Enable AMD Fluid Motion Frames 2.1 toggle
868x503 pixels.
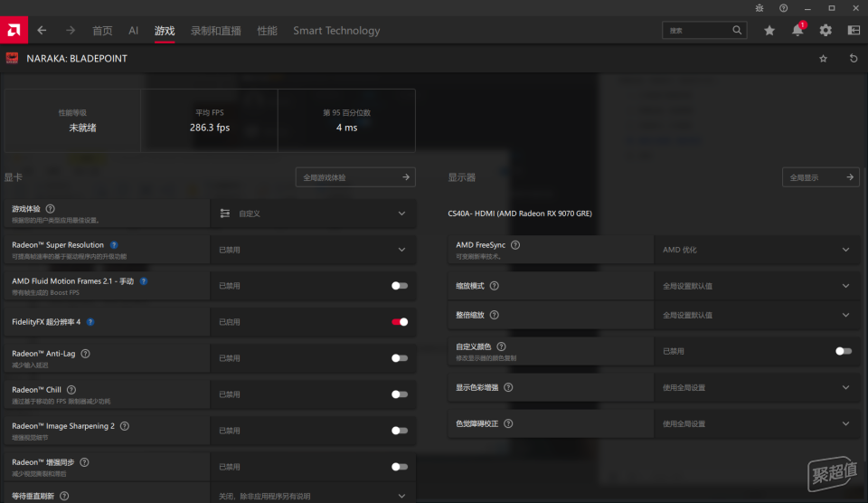(x=400, y=286)
